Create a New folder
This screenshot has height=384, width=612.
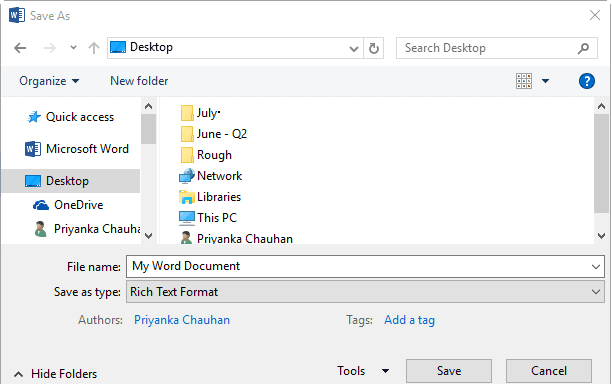click(x=139, y=81)
